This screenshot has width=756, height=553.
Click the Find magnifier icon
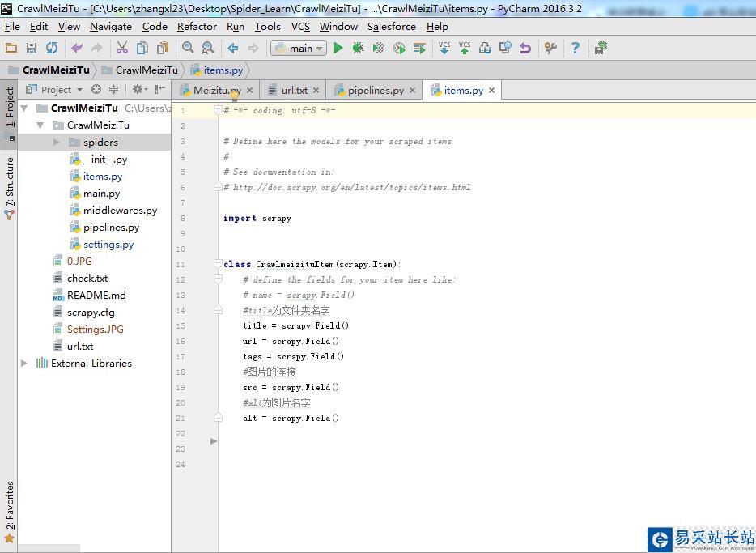coord(188,48)
